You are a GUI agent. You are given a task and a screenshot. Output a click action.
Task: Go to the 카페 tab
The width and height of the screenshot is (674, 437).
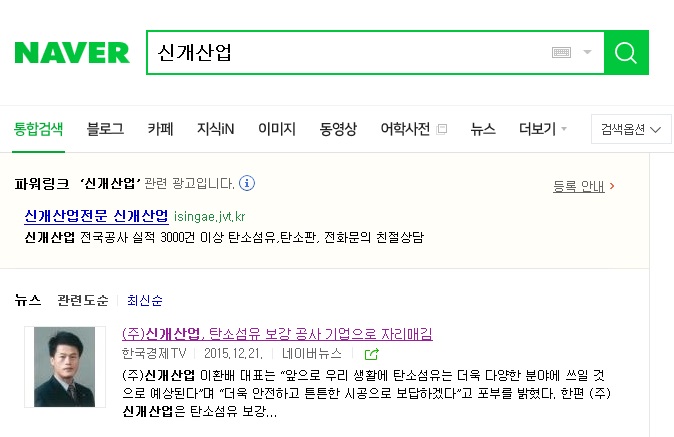(x=160, y=129)
